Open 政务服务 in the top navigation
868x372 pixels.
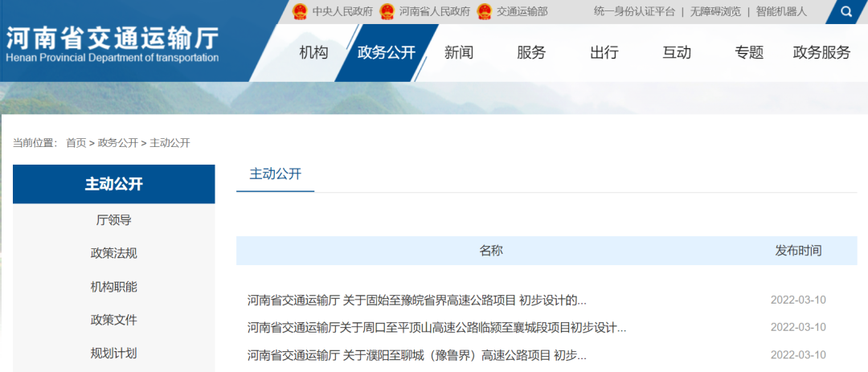821,53
